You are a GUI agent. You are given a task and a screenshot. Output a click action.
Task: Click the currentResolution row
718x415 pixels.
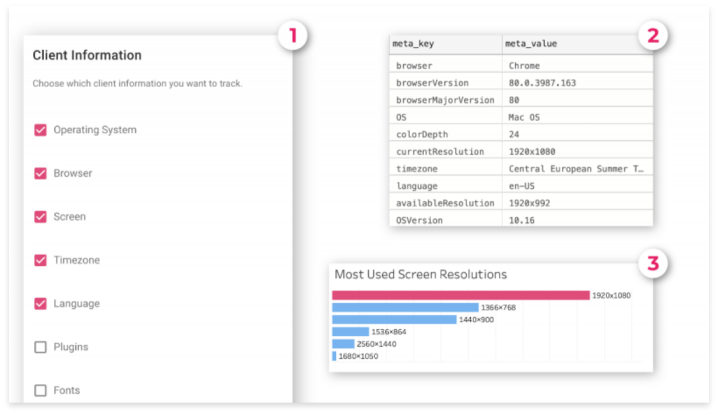pyautogui.click(x=520, y=151)
